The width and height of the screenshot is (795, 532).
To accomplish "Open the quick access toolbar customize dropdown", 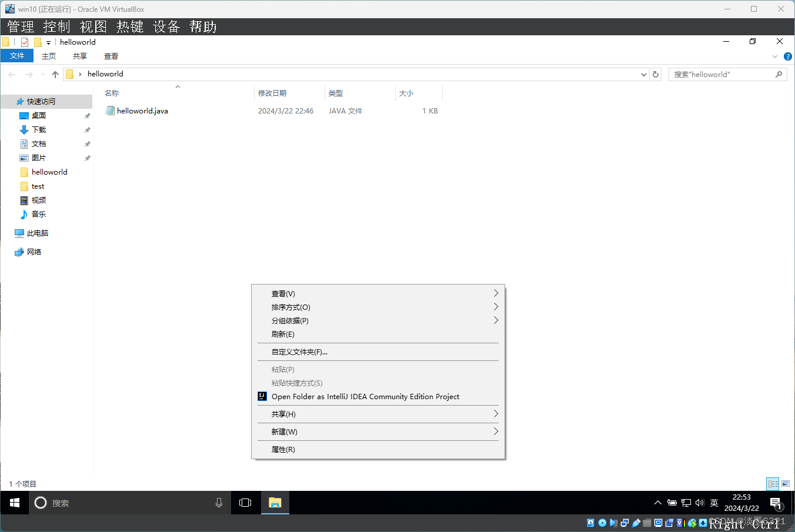I will 48,42.
